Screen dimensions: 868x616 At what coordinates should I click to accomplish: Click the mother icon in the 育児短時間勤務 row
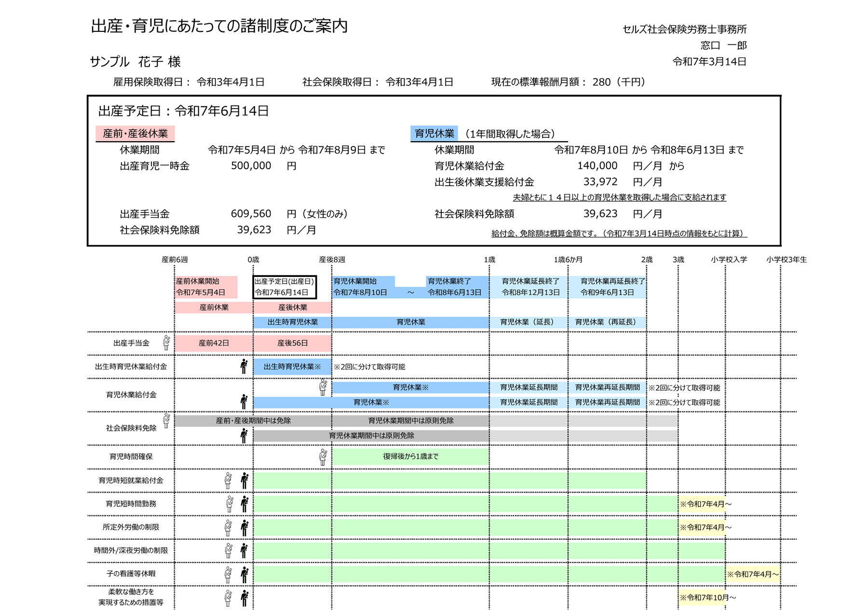tap(230, 504)
